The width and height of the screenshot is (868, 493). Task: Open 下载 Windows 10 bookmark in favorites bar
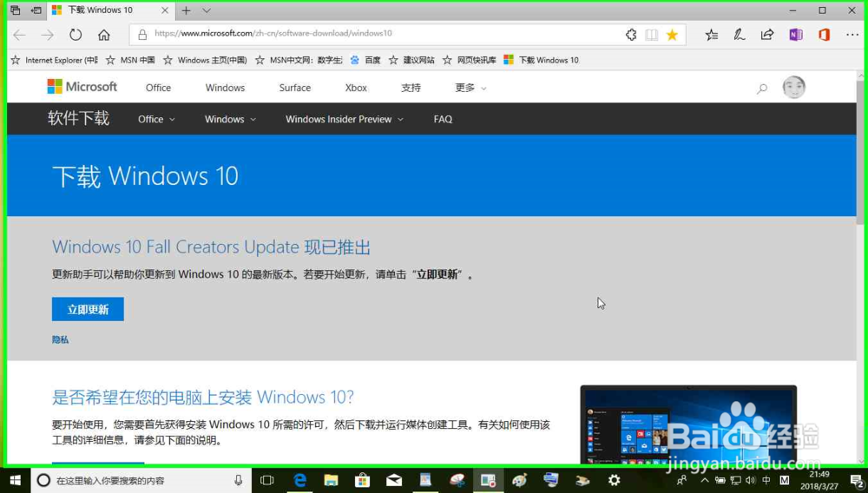tap(542, 60)
